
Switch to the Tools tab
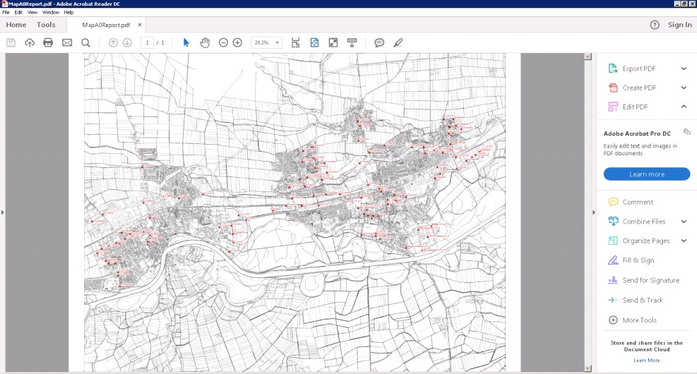(x=46, y=25)
